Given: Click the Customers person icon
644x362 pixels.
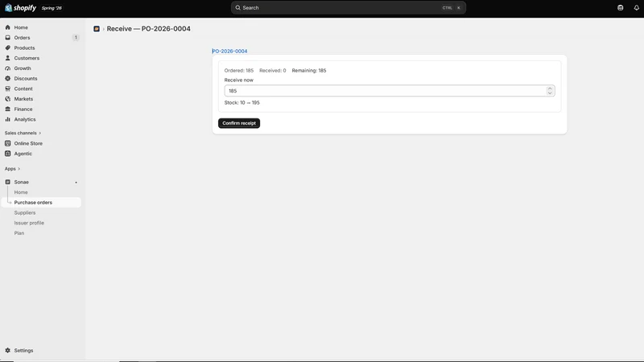Looking at the screenshot, I should point(8,58).
